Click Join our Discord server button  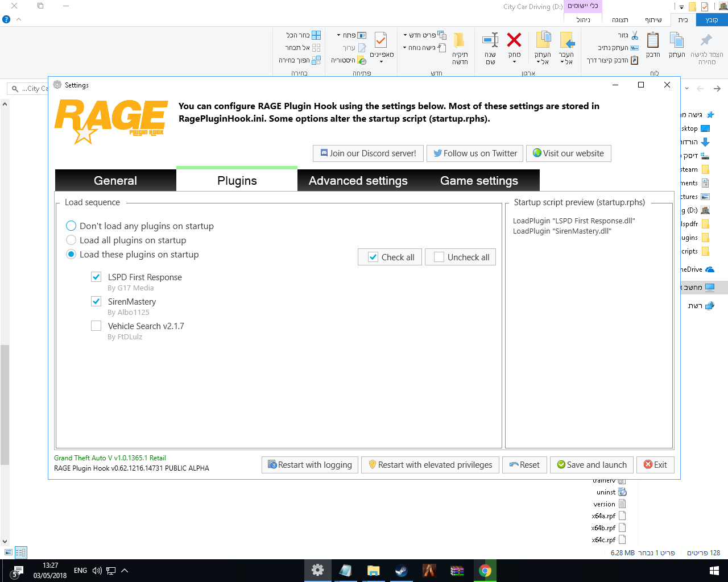tap(368, 153)
